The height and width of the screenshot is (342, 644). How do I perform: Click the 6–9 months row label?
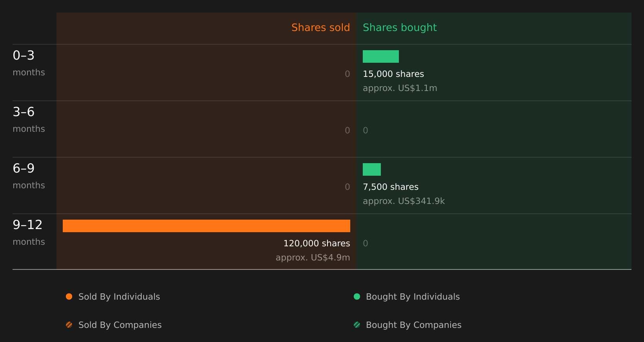point(29,176)
